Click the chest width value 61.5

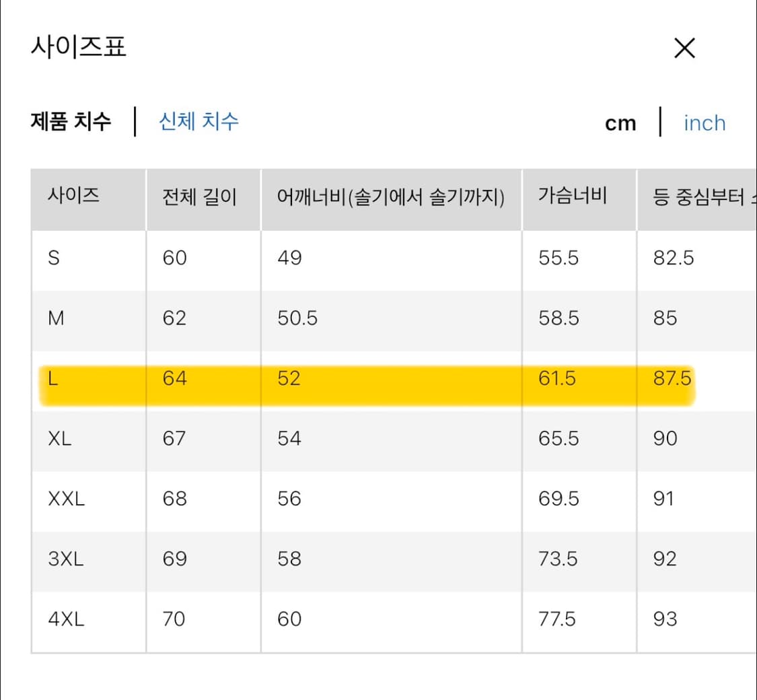pos(555,378)
